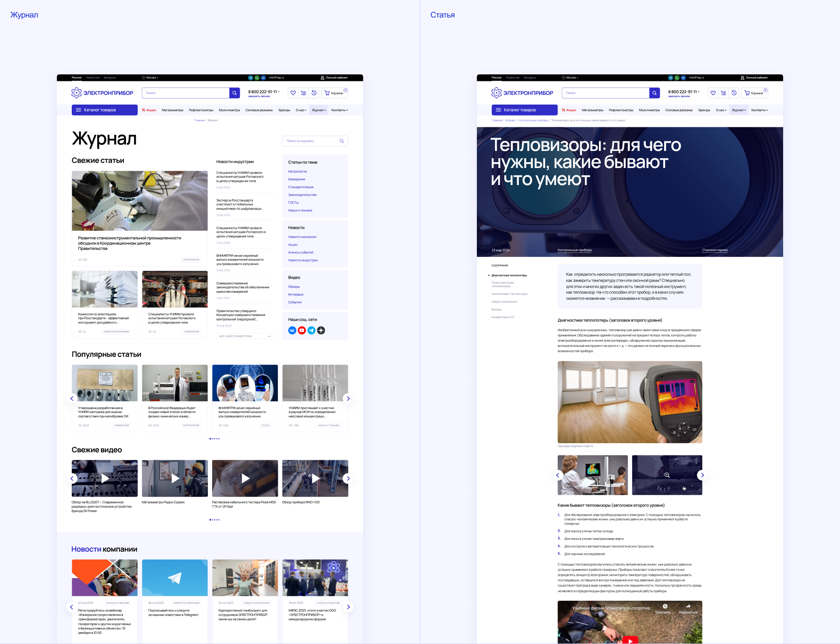Image resolution: width=840 pixels, height=644 pixels.
Task: Expand the Журнал menu in Статья frame
Action: (x=739, y=110)
